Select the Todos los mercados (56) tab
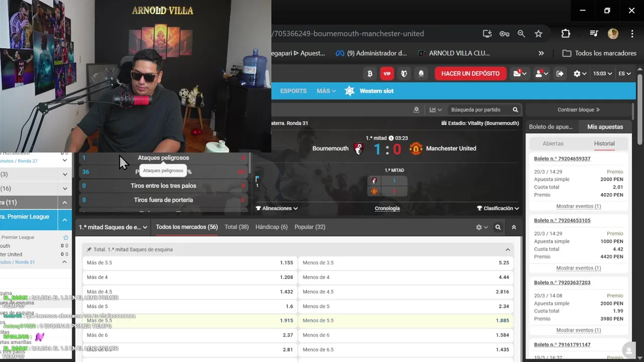Image resolution: width=644 pixels, height=362 pixels. point(187,227)
